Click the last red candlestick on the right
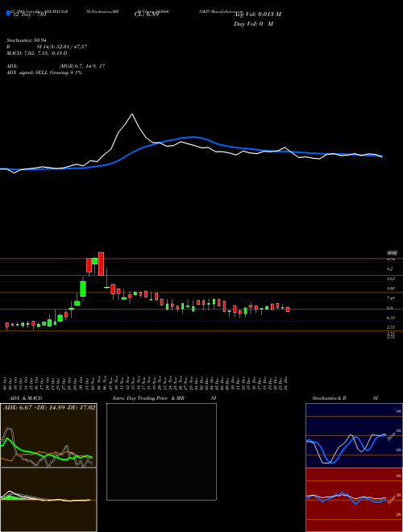 288,310
